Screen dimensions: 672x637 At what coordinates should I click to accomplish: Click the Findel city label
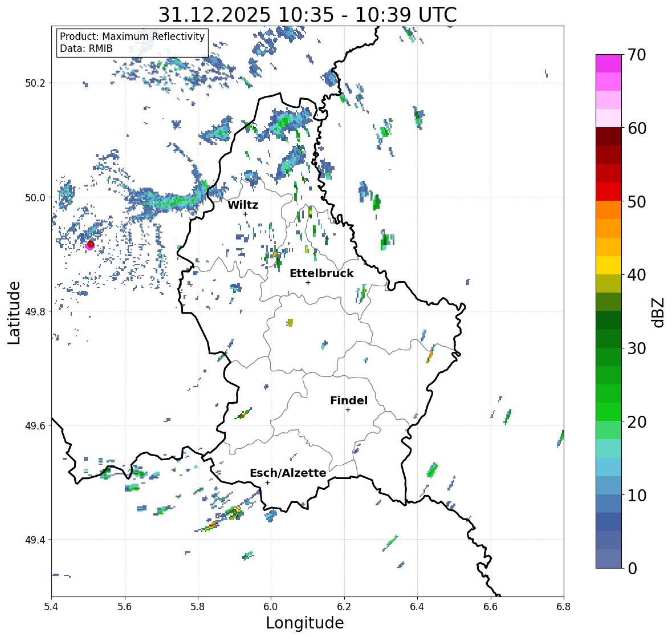(x=348, y=400)
